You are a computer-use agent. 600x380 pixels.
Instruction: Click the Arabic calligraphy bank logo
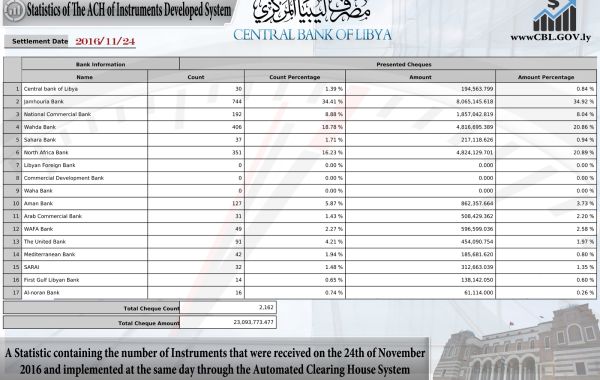point(312,12)
